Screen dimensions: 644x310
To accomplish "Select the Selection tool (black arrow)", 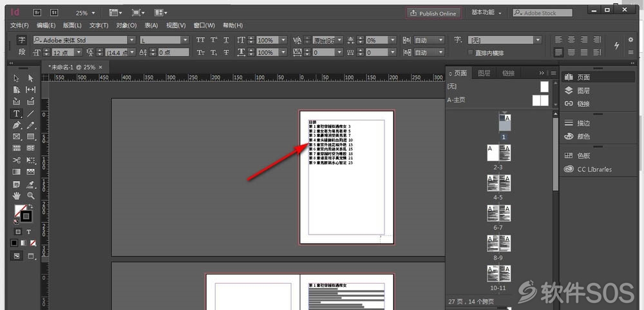I will coord(17,78).
